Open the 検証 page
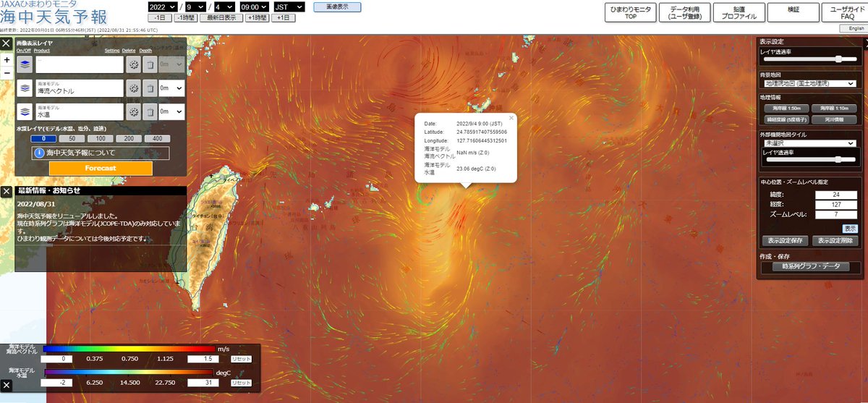868x403 pixels. click(793, 13)
